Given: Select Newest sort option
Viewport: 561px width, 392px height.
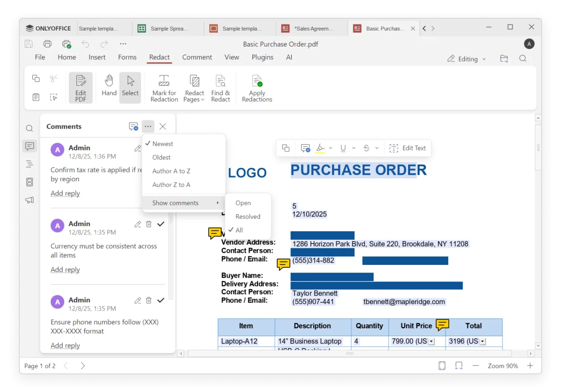Looking at the screenshot, I should click(183, 144).
